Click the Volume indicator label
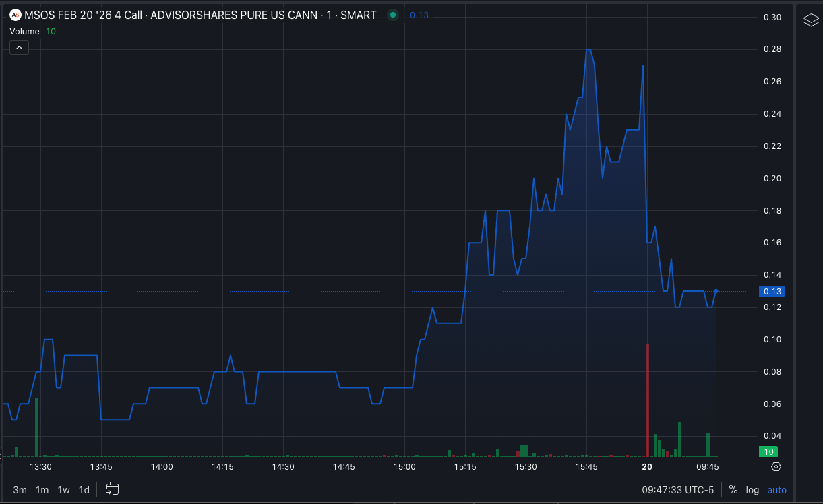823x504 pixels. point(25,31)
